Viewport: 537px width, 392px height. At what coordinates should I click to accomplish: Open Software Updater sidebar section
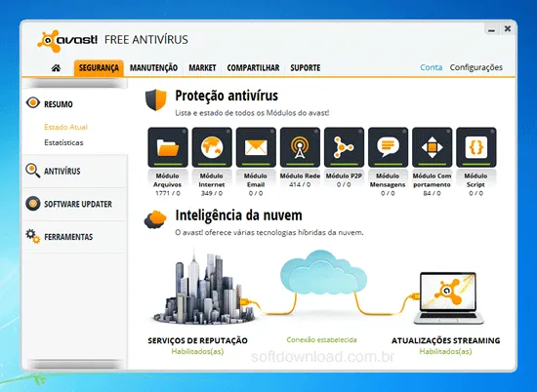coord(78,204)
